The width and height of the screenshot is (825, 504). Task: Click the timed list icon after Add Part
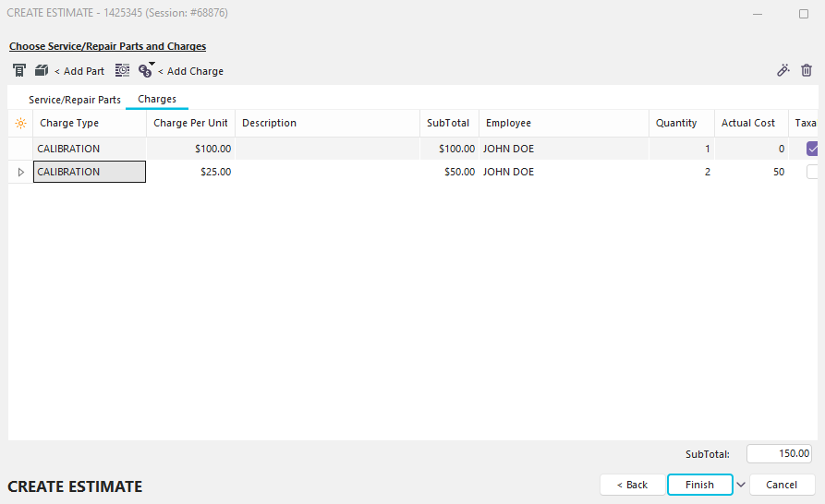pyautogui.click(x=122, y=71)
